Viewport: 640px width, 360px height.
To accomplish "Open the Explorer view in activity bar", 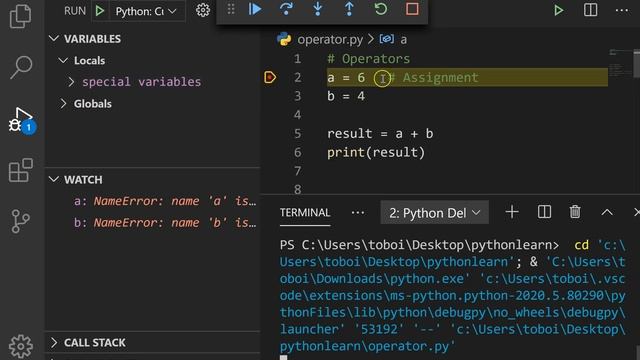I will (20, 16).
